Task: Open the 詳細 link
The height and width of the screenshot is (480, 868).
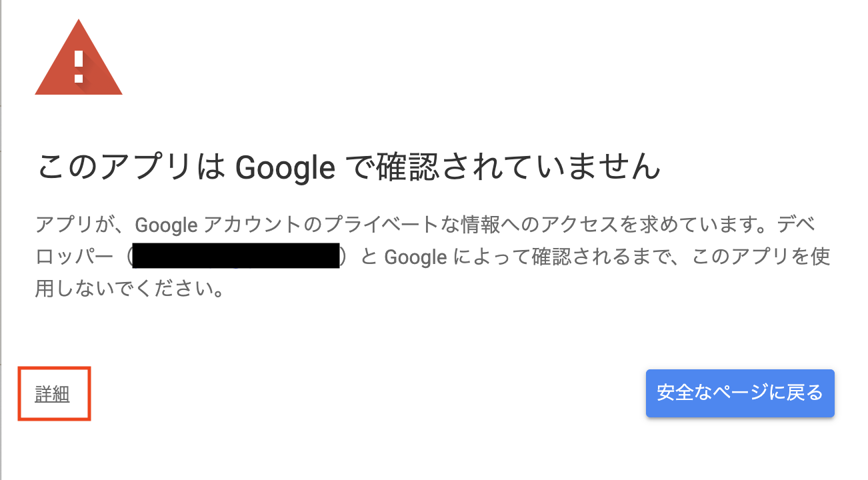Action: (53, 393)
